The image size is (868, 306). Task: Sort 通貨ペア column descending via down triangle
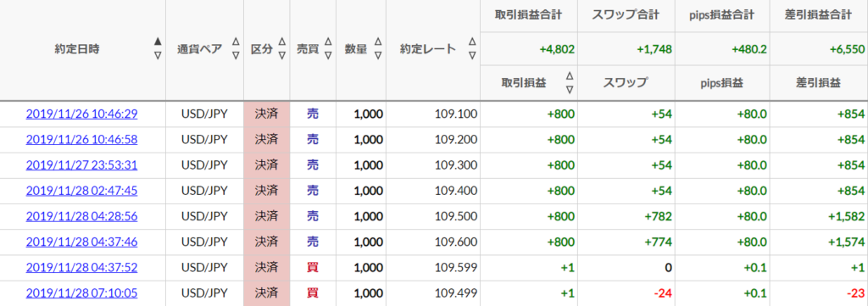(x=236, y=55)
